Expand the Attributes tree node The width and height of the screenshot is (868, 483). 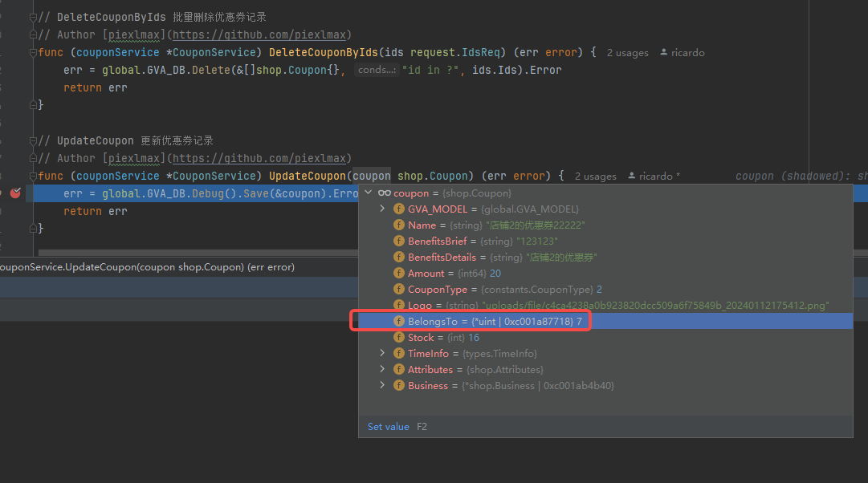[x=383, y=370]
